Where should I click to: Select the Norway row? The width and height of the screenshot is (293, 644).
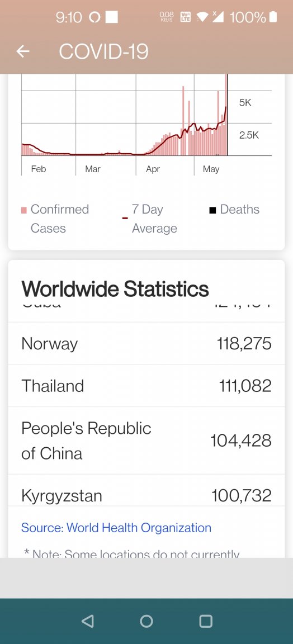click(x=146, y=344)
